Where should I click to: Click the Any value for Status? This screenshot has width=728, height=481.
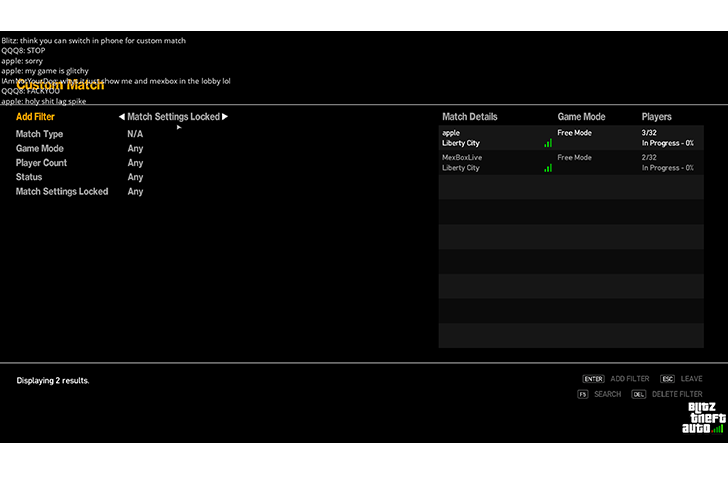click(135, 177)
